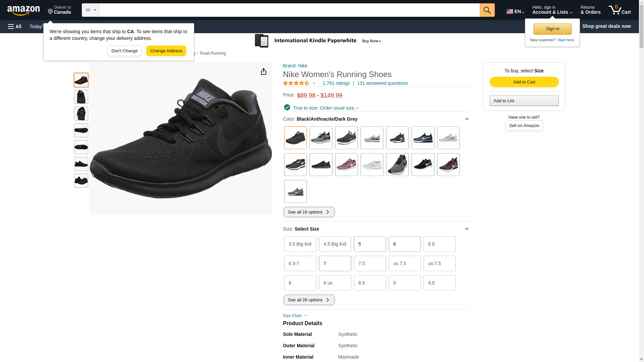Click the search magnifier Go button
The image size is (644, 362).
coord(487,10)
